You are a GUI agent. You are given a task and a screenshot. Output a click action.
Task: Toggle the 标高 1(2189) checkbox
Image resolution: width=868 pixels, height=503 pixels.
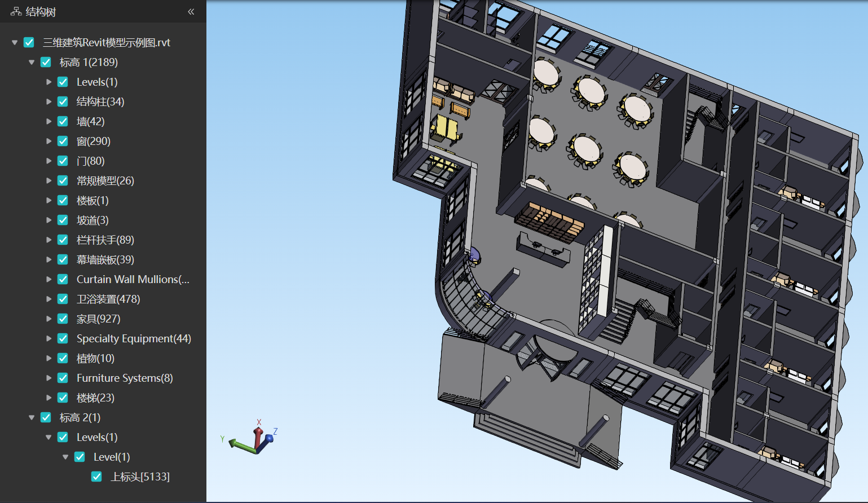tap(46, 62)
